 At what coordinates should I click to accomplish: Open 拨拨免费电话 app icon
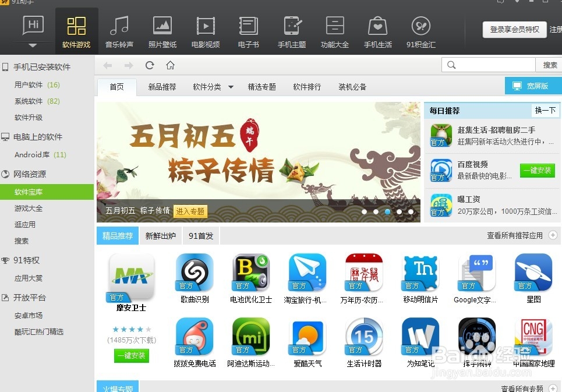click(x=195, y=336)
